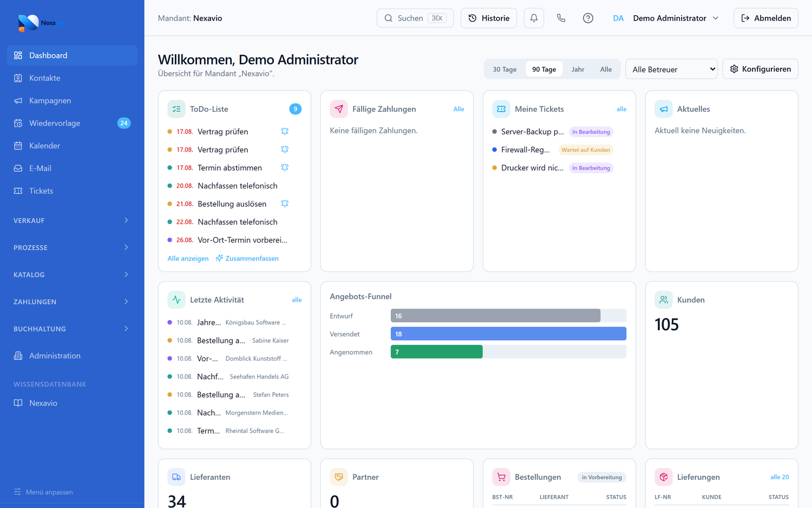
Task: Open Kampagnen in the sidebar
Action: point(72,101)
